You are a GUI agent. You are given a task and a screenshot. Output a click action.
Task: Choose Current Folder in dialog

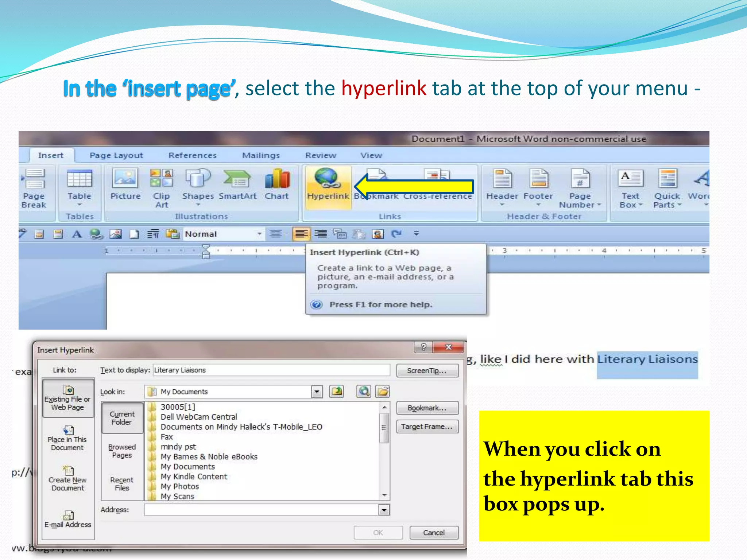tap(122, 418)
